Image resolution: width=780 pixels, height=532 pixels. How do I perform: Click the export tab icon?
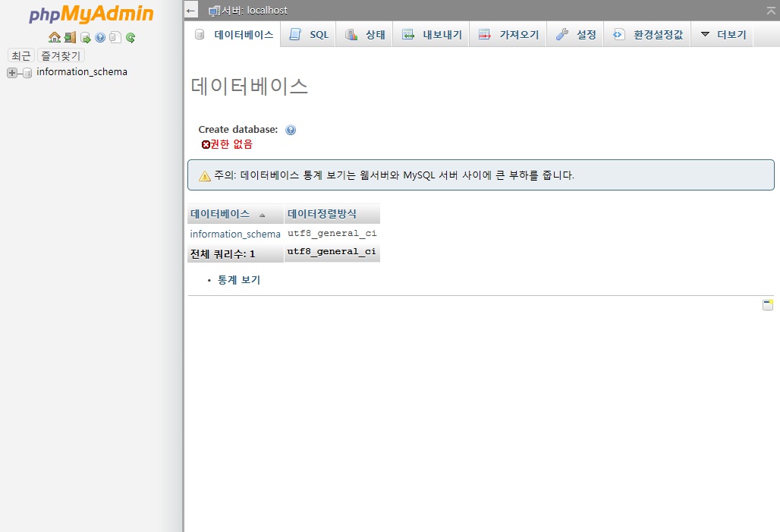tap(408, 34)
